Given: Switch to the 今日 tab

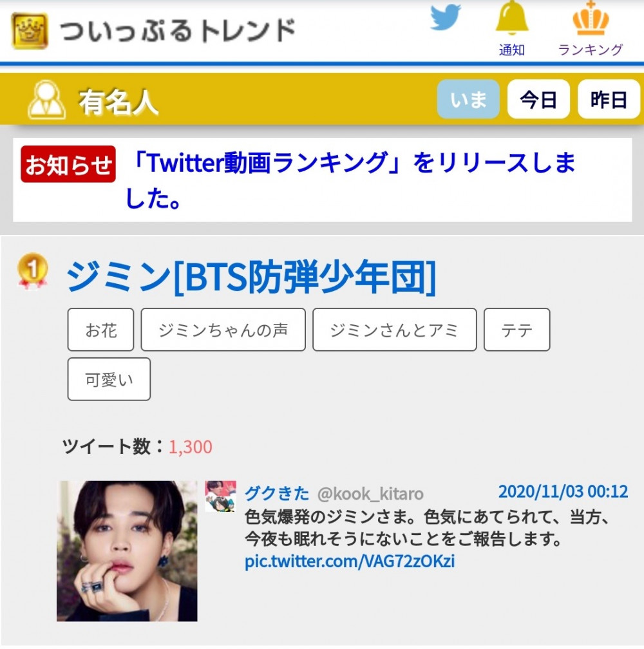Looking at the screenshot, I should click(x=538, y=99).
